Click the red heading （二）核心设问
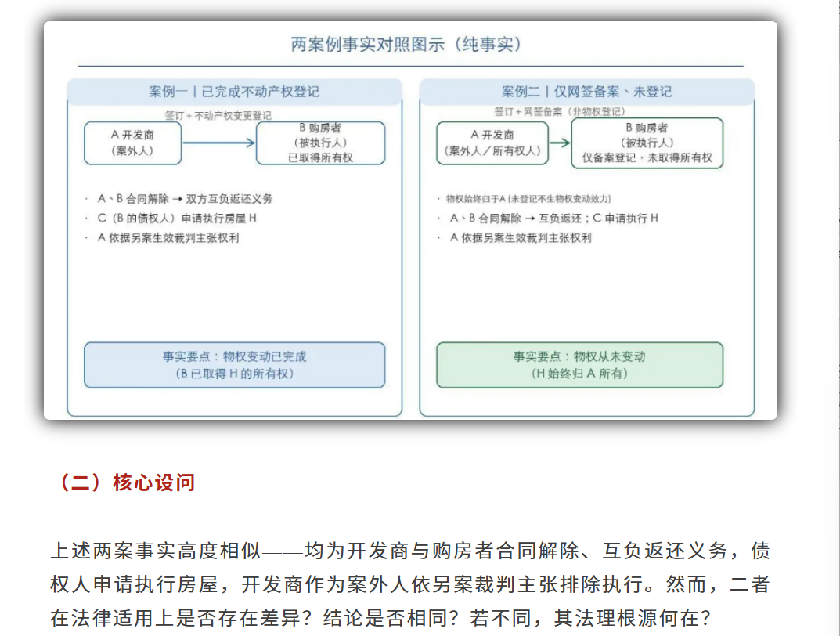The width and height of the screenshot is (840, 636). [128, 482]
